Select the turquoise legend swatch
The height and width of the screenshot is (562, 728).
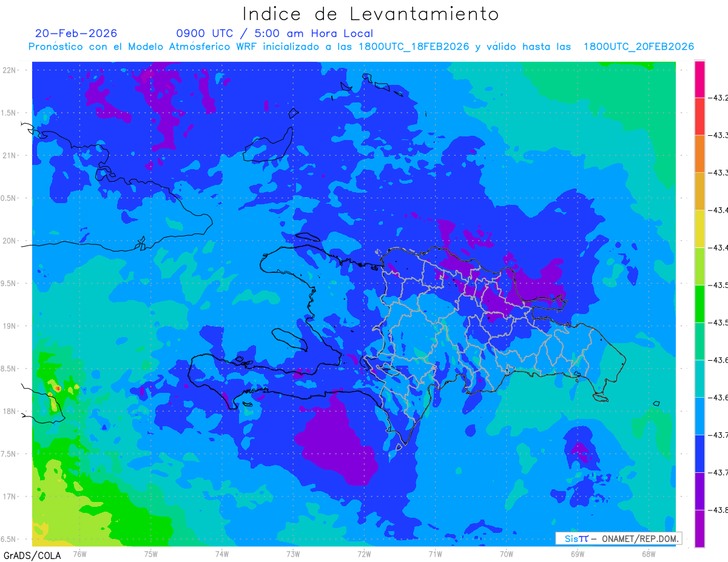pyautogui.click(x=699, y=379)
